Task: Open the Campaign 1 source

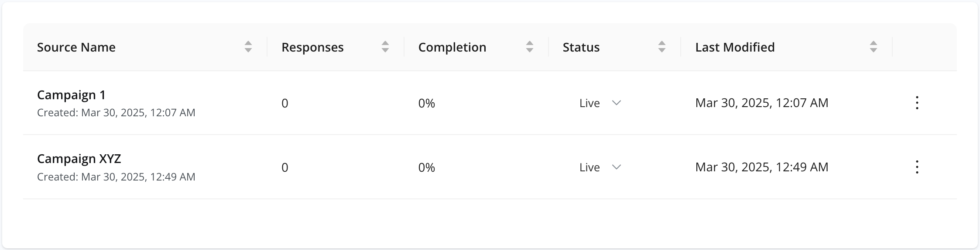Action: click(x=71, y=95)
